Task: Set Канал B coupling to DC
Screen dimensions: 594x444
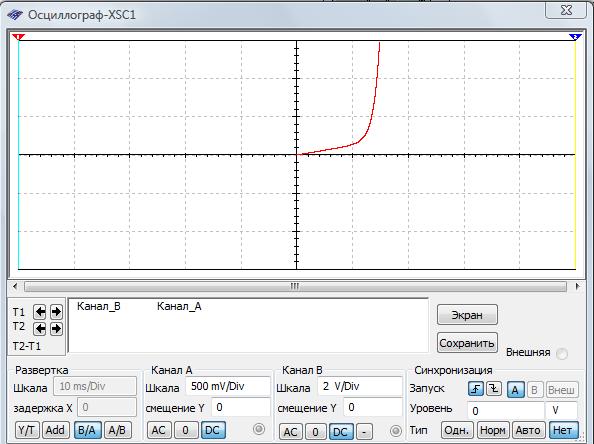Action: point(341,431)
